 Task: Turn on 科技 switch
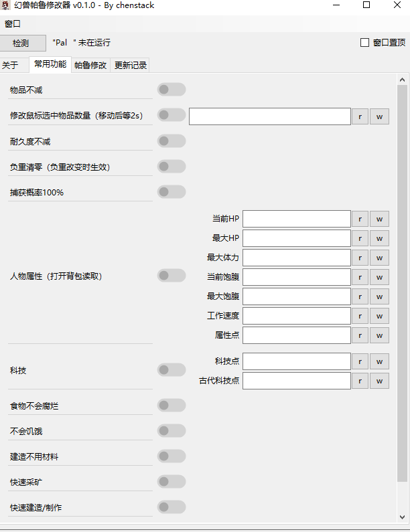pos(172,370)
